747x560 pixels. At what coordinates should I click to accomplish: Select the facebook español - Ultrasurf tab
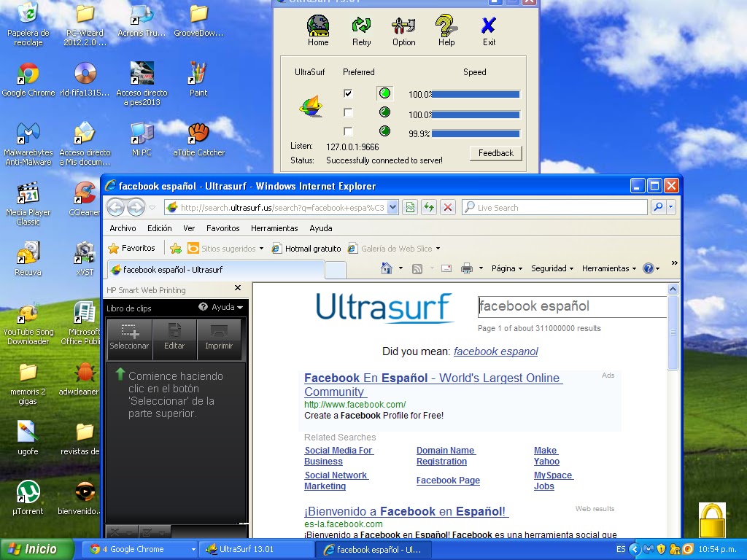click(216, 270)
